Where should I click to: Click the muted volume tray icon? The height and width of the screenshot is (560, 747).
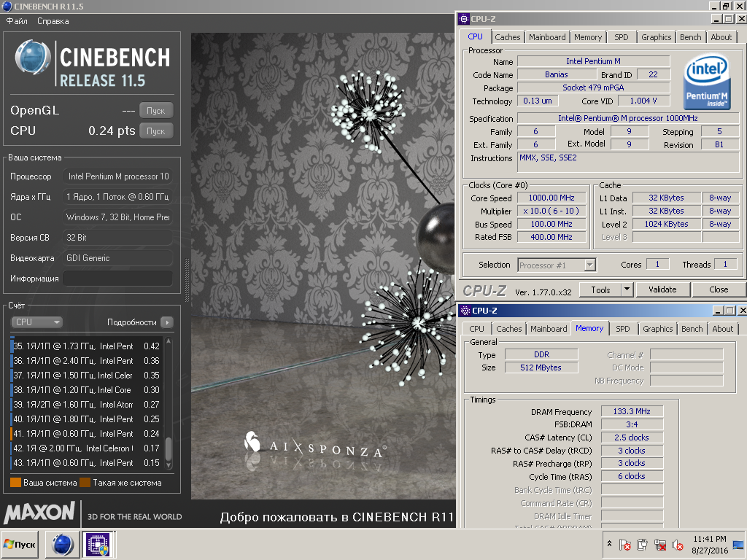pyautogui.click(x=677, y=544)
